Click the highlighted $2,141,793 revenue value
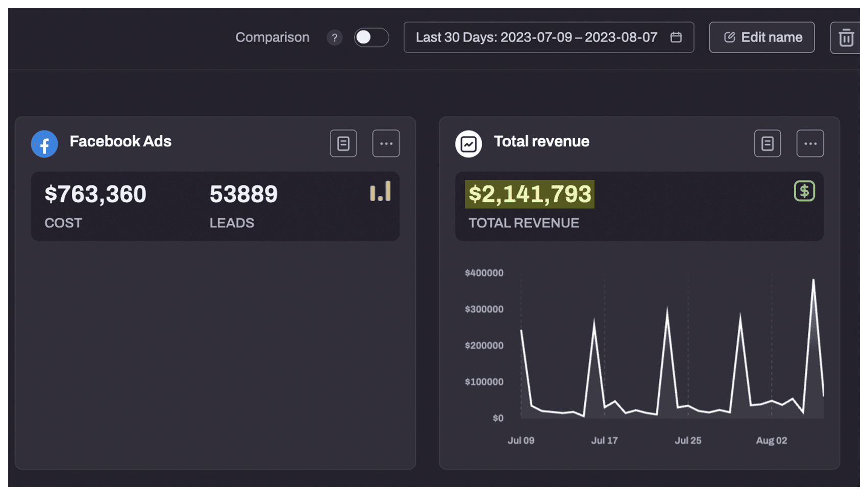The width and height of the screenshot is (868, 495). [529, 194]
